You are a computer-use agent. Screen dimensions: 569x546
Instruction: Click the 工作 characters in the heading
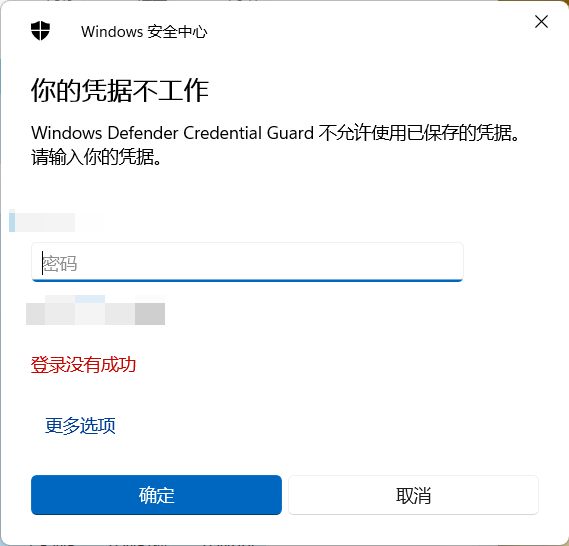pyautogui.click(x=183, y=90)
